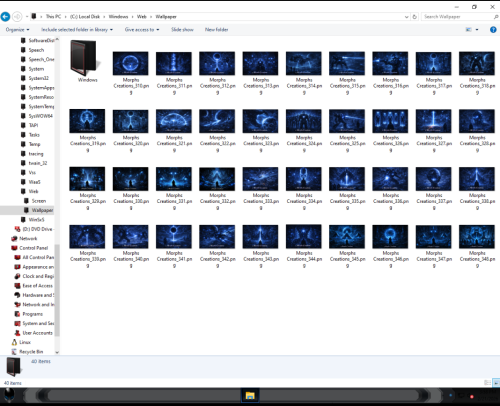
Task: Click the Ease of Access icon
Action: (x=17, y=286)
